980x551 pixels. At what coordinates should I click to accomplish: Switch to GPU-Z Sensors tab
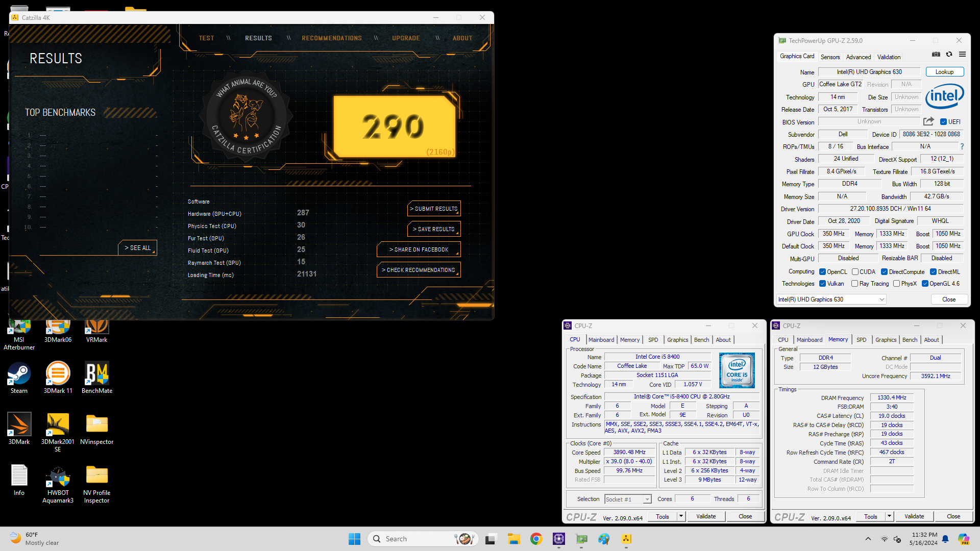pos(830,57)
